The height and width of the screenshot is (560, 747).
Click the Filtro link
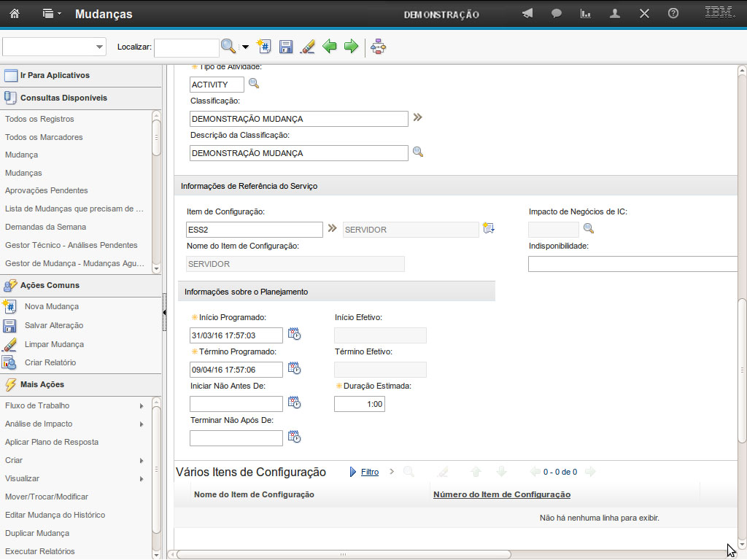pyautogui.click(x=370, y=472)
